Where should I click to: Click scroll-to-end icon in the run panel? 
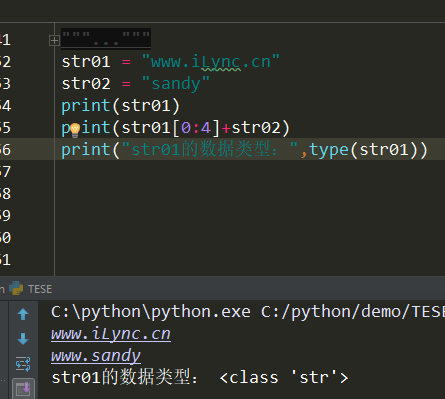pos(23,389)
